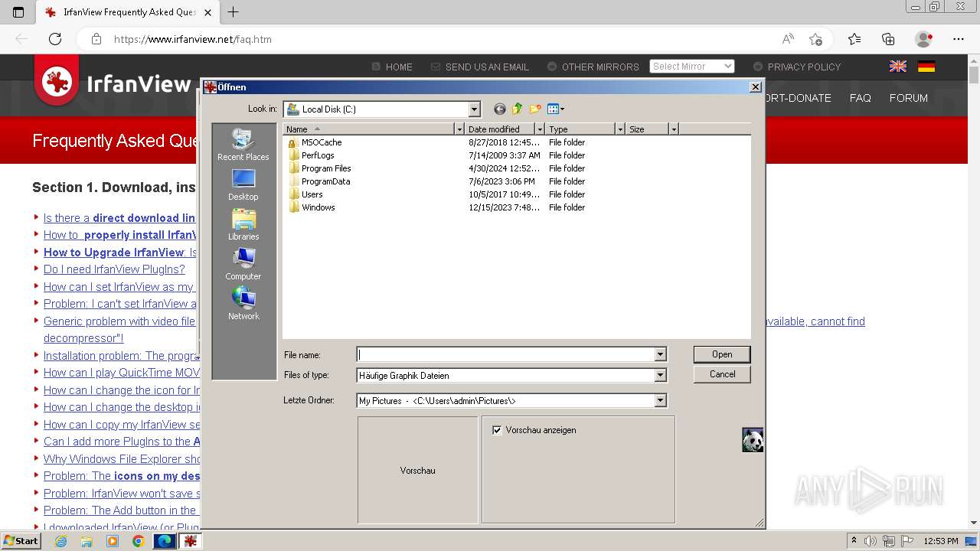
Task: Click the Cancel button in the dialog
Action: click(722, 374)
